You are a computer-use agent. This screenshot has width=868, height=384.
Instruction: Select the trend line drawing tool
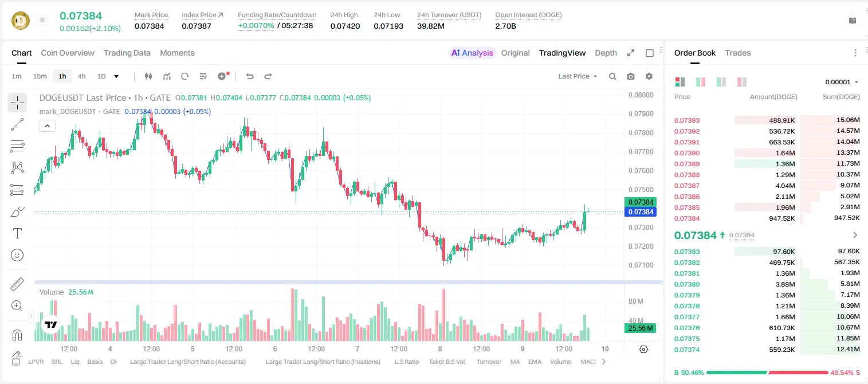point(17,125)
